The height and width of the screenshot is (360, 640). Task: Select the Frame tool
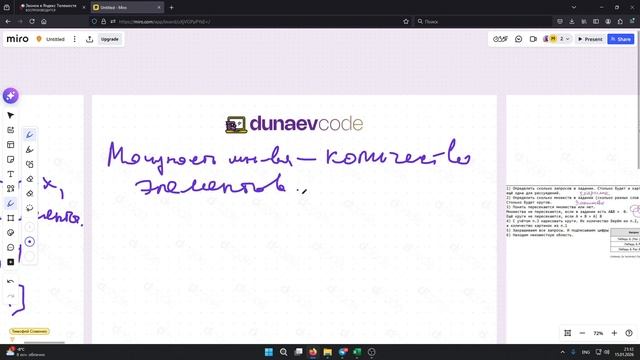pyautogui.click(x=11, y=218)
